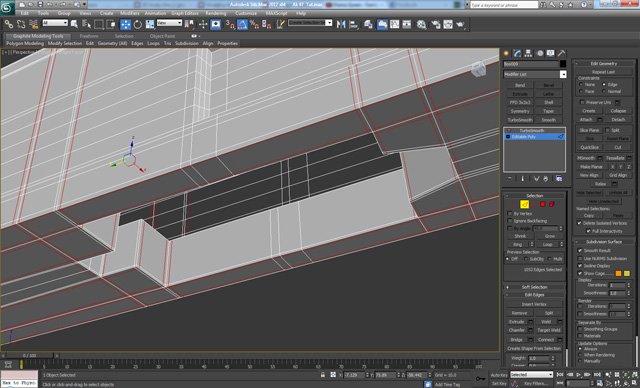The width and height of the screenshot is (640, 388).
Task: Open the Select by Name dialog
Action: pyautogui.click(x=86, y=24)
